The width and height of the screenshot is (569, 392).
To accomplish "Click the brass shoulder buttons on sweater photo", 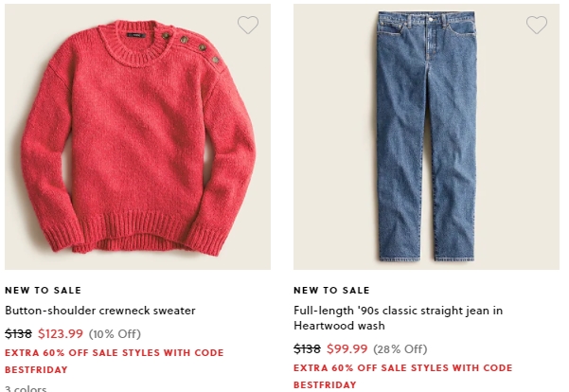I will [x=191, y=47].
